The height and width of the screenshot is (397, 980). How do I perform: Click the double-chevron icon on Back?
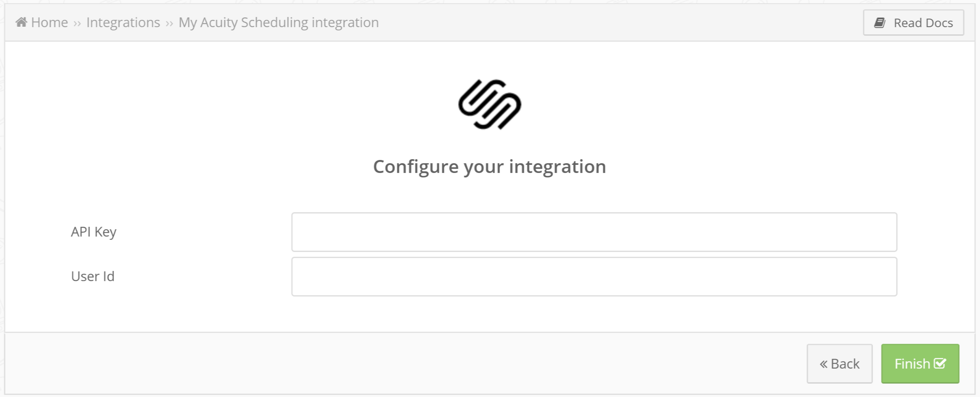point(824,364)
